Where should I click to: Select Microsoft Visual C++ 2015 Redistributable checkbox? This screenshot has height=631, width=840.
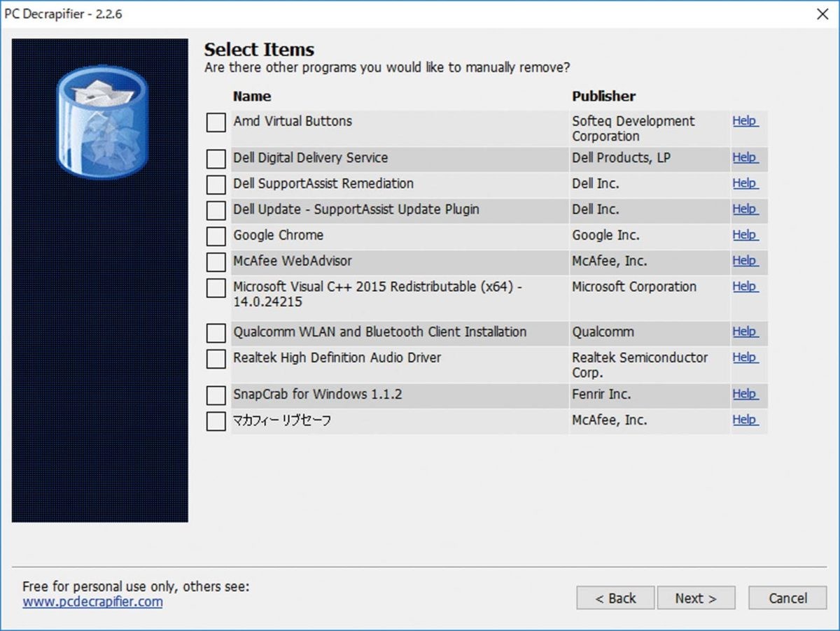216,288
